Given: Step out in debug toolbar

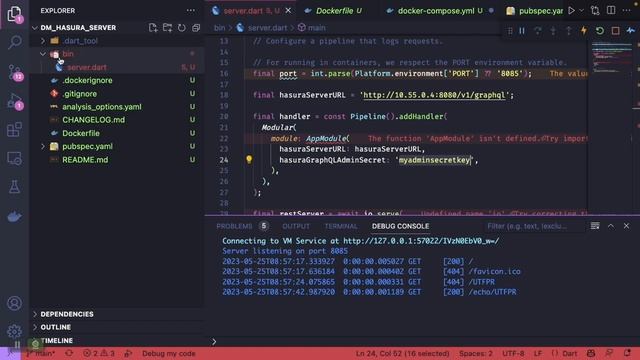Looking at the screenshot, I should 569,31.
